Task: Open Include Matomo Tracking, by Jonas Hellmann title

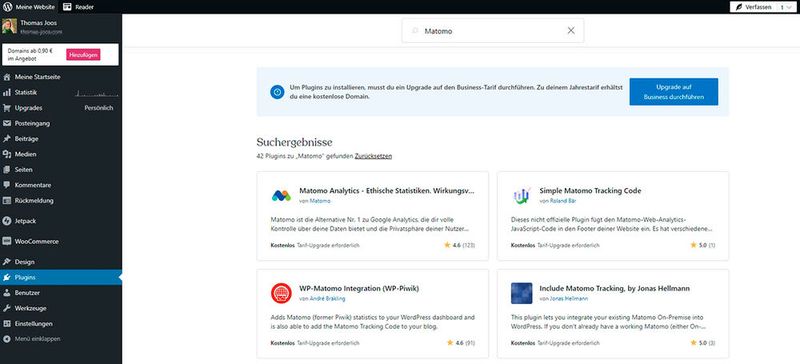Action: pyautogui.click(x=615, y=288)
